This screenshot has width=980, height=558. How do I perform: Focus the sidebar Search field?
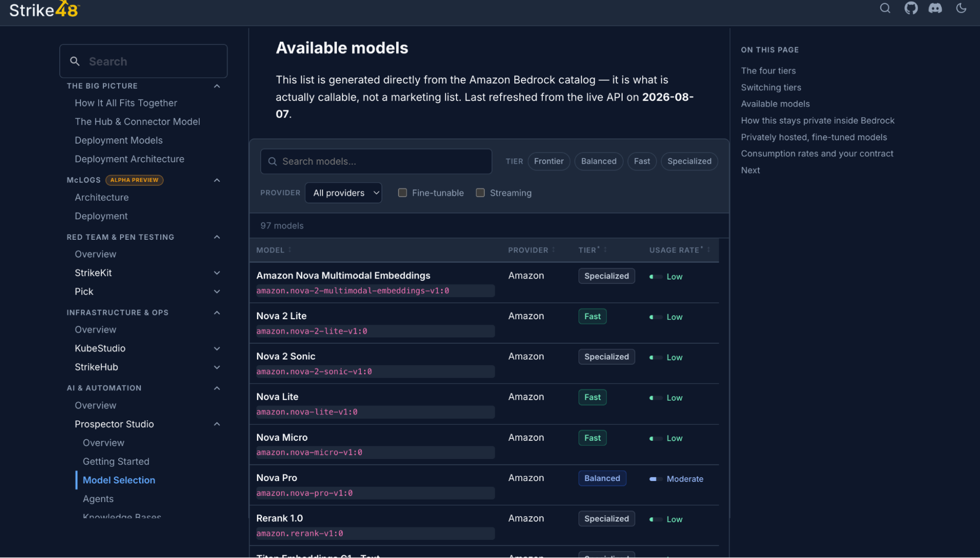(x=144, y=61)
